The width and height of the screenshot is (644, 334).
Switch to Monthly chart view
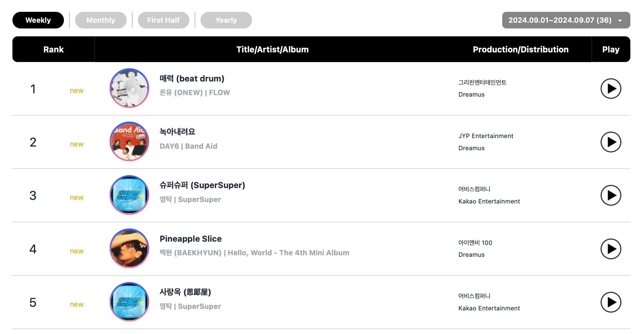click(101, 20)
